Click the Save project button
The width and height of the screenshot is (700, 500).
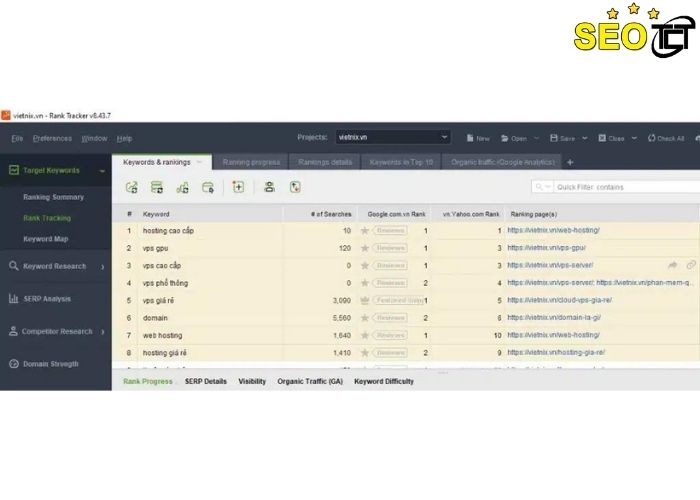pyautogui.click(x=562, y=138)
